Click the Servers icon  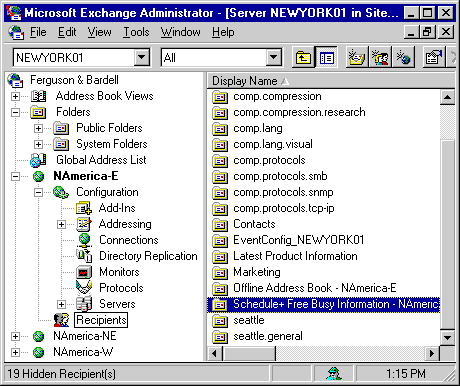(84, 304)
